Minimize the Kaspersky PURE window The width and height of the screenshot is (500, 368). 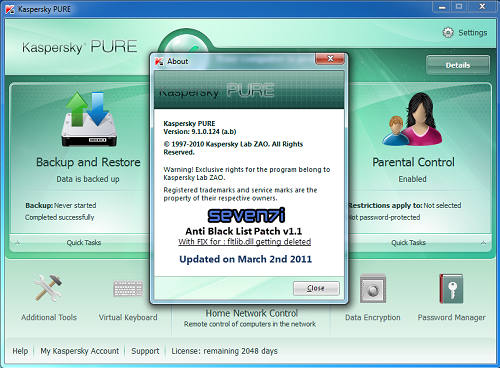point(442,7)
